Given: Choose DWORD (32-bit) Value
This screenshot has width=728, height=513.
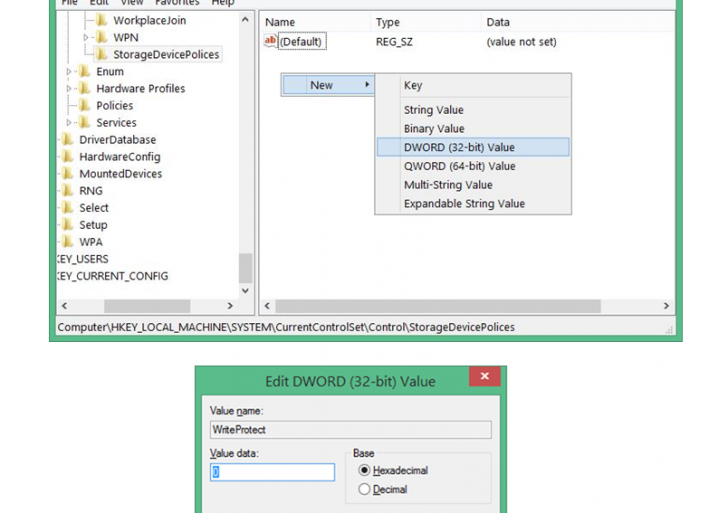Looking at the screenshot, I should click(x=473, y=147).
